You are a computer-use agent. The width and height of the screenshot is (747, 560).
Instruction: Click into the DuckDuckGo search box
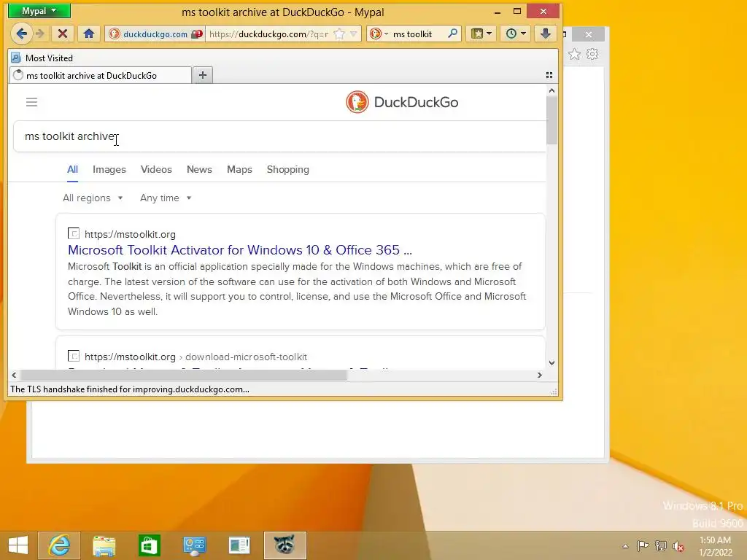pos(280,136)
